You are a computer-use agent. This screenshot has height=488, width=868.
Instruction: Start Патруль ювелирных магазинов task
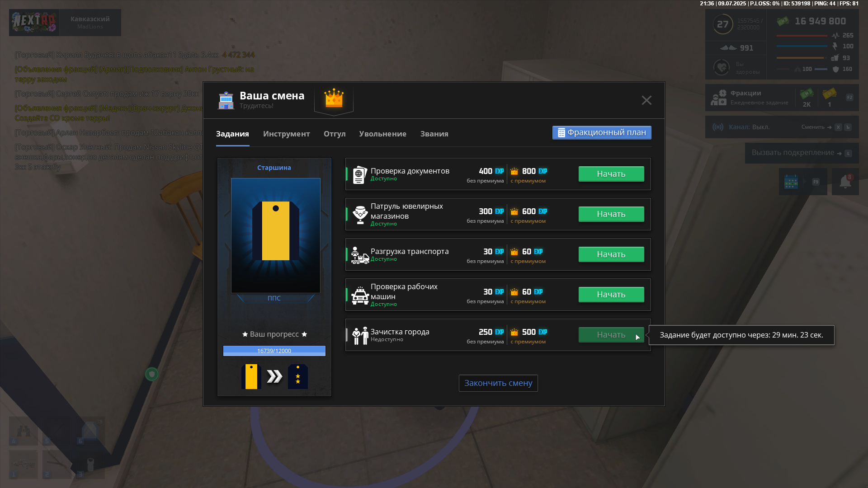tap(611, 214)
